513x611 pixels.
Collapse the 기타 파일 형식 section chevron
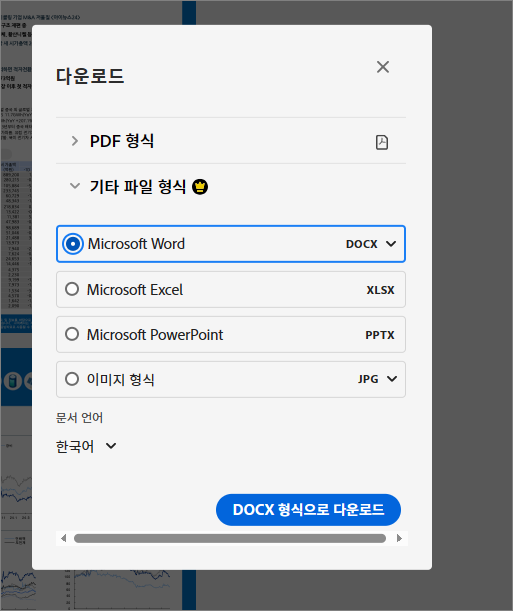coord(75,186)
